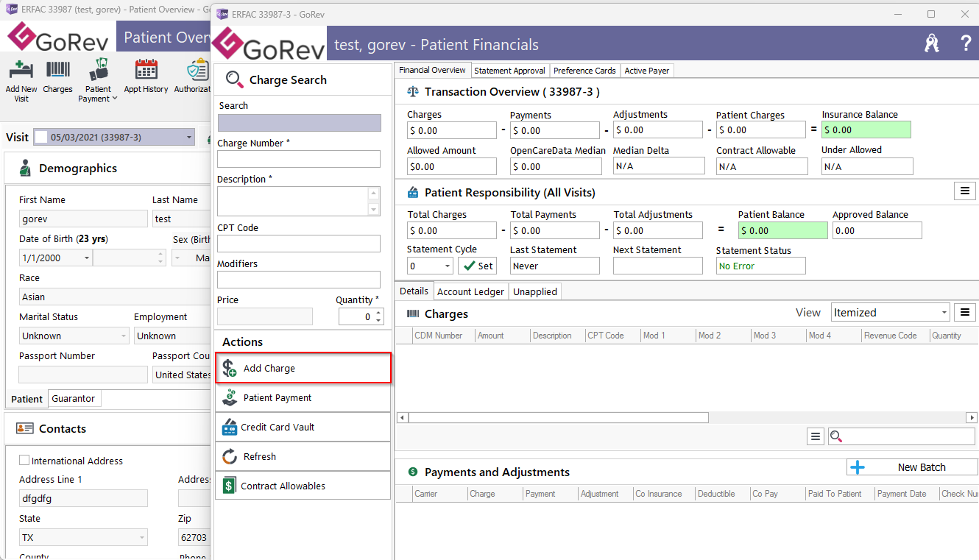
Task: Click Patient Responsibility section icon
Action: [x=413, y=192]
